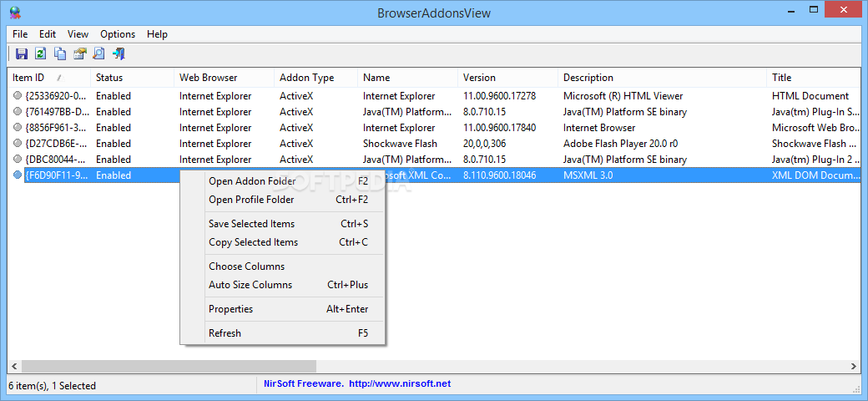Image resolution: width=868 pixels, height=401 pixels.
Task: Click the Exit door toolbar icon
Action: 119,53
